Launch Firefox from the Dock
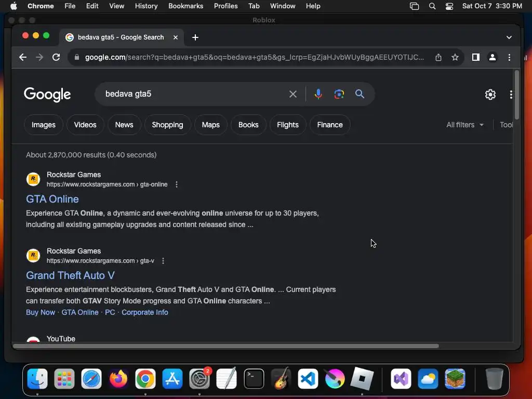 [x=118, y=379]
